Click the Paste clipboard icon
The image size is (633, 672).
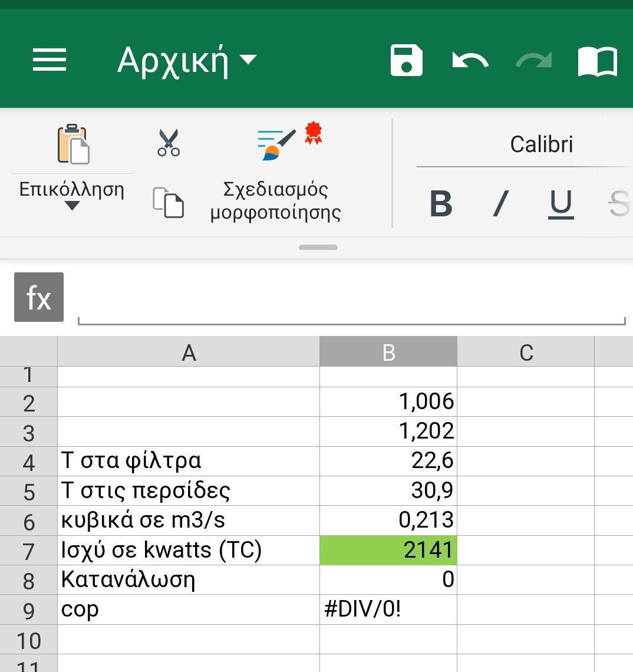coord(73,144)
